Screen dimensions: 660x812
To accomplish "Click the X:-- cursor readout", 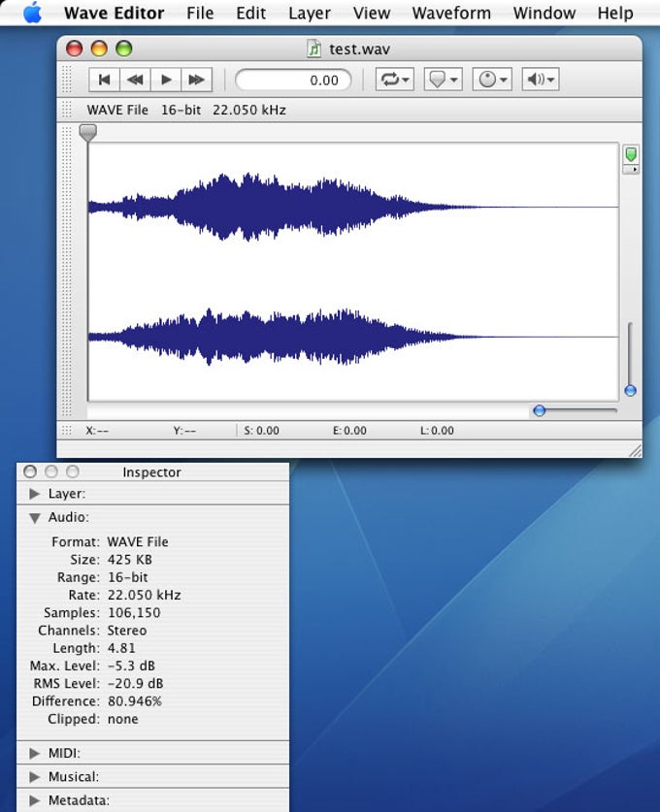I will (x=97, y=431).
